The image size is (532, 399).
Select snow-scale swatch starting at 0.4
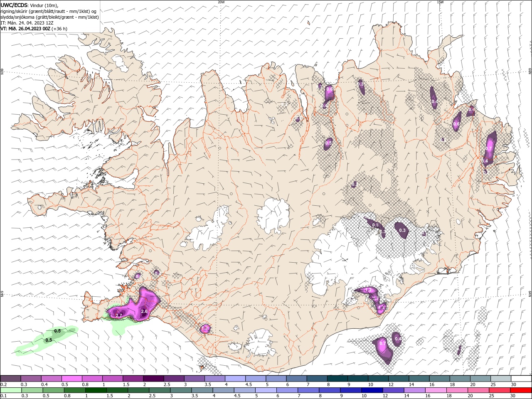[x=51, y=379]
